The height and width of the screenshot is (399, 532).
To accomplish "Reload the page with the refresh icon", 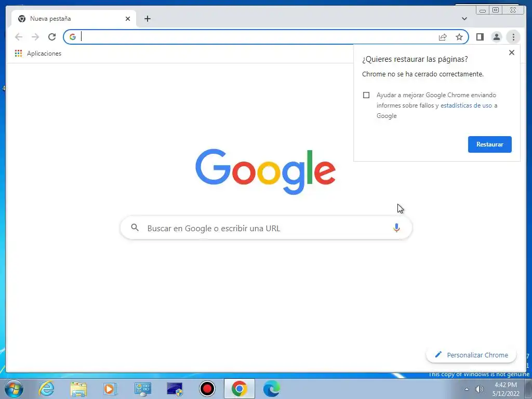I will click(52, 37).
